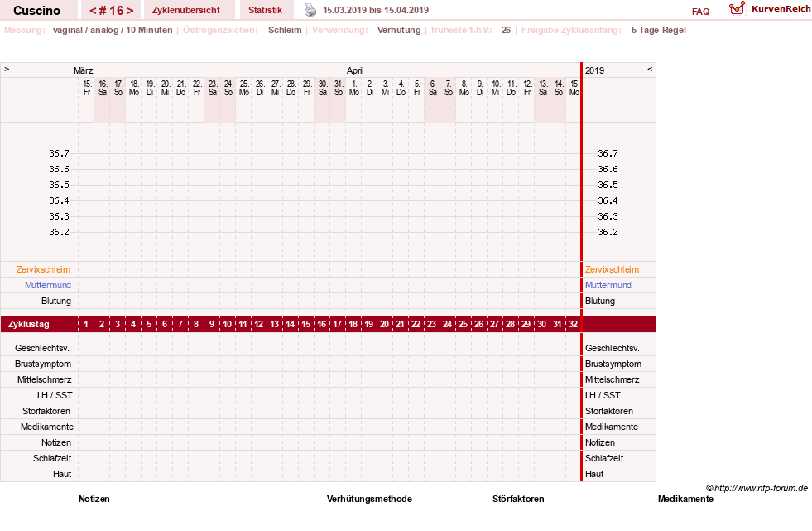Click left Muttermund label
The height and width of the screenshot is (531, 812).
point(48,285)
